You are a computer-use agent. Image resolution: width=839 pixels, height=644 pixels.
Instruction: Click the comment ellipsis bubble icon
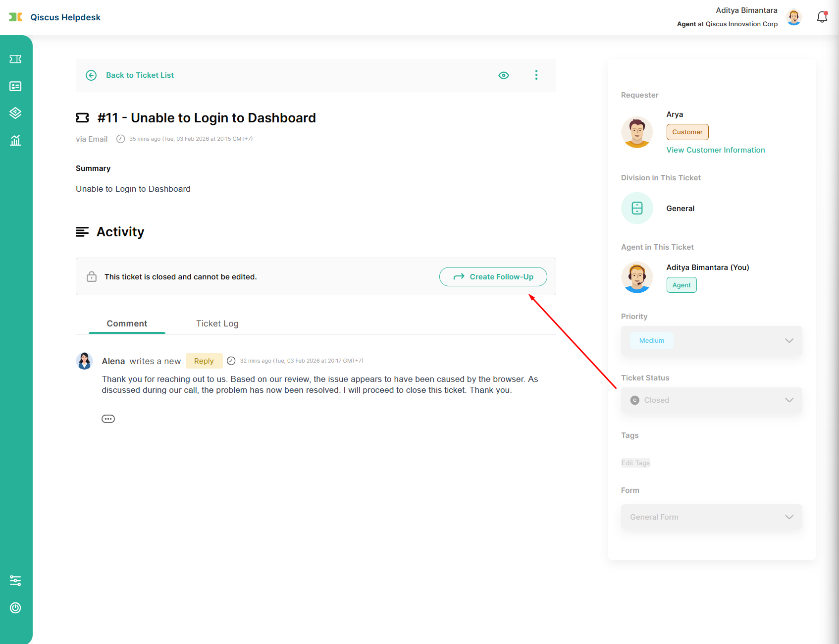coord(108,419)
